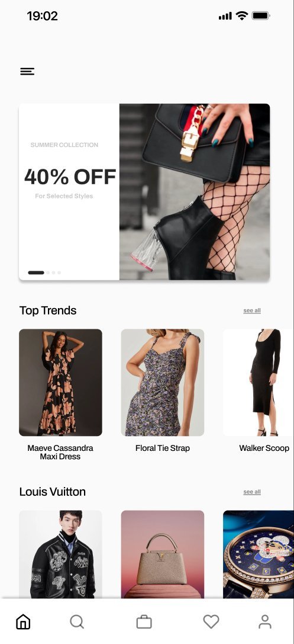Open Maeve Cassandra Maxi Dress photo
The width and height of the screenshot is (294, 644).
click(x=60, y=382)
